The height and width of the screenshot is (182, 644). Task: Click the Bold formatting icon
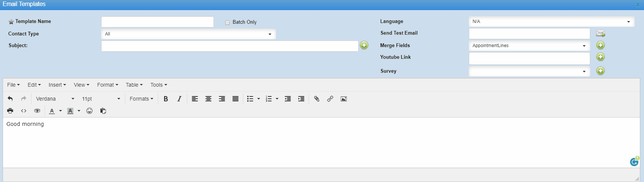(166, 99)
